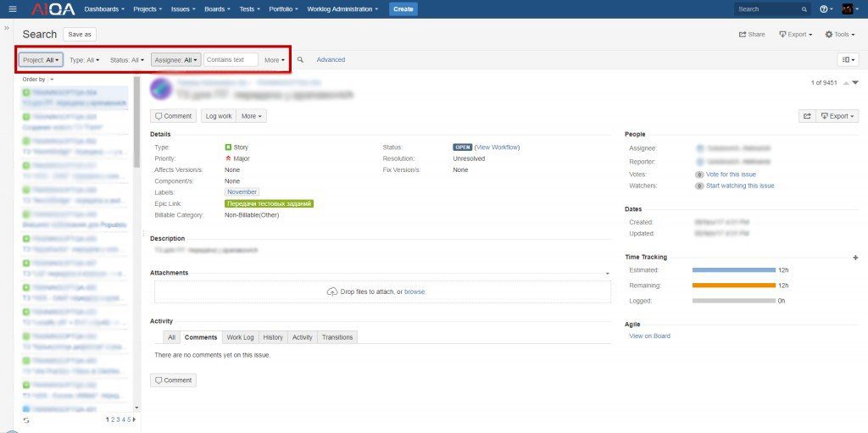The height and width of the screenshot is (433, 868).
Task: Open the Export dropdown in the search header
Action: (x=795, y=35)
